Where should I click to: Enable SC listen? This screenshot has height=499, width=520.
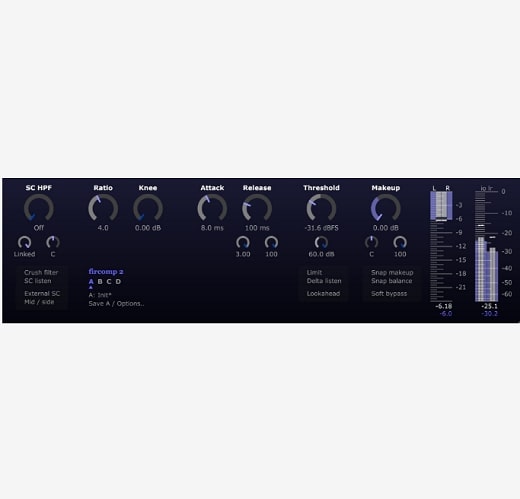click(x=38, y=281)
